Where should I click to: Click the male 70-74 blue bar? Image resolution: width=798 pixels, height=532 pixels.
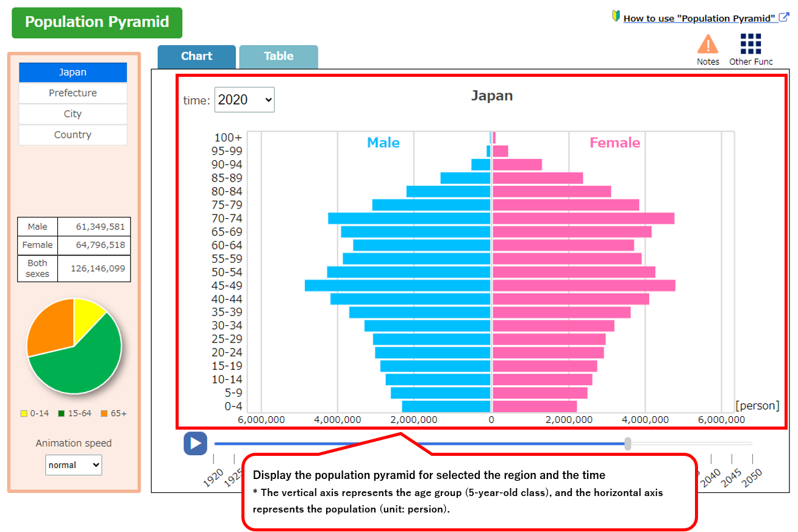(409, 218)
